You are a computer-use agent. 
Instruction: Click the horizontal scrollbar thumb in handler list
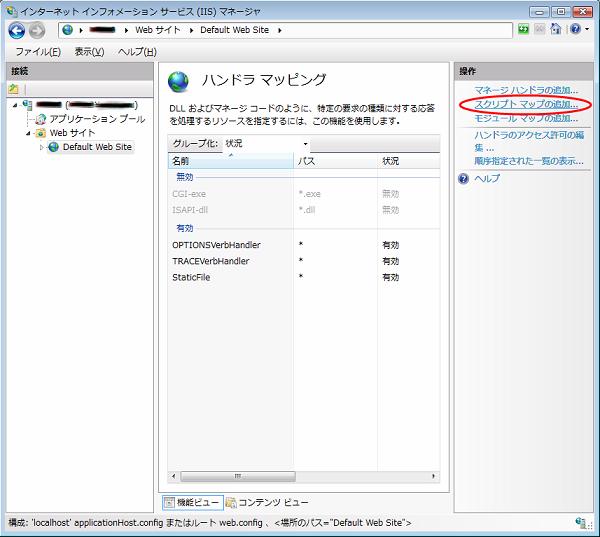(238, 476)
